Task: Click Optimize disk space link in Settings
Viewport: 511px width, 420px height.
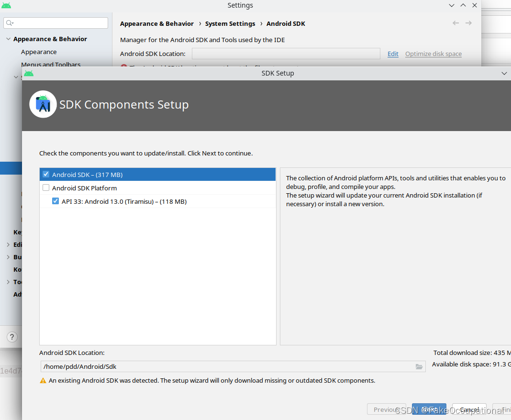Action: (x=433, y=54)
